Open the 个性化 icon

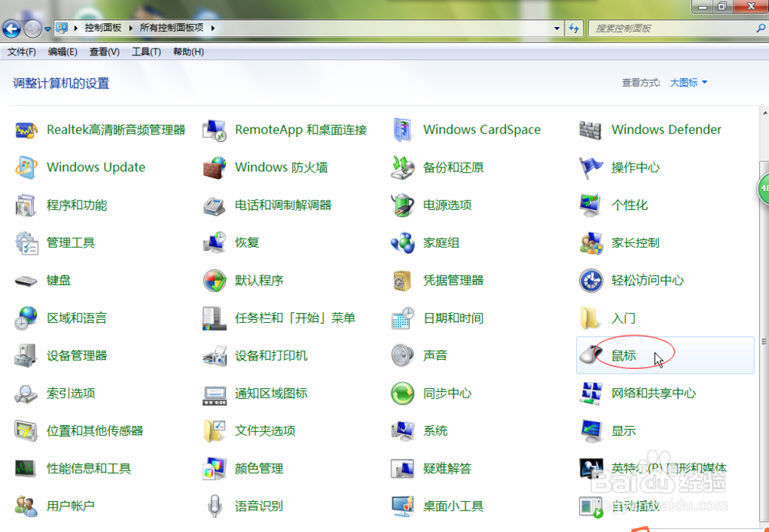point(591,205)
